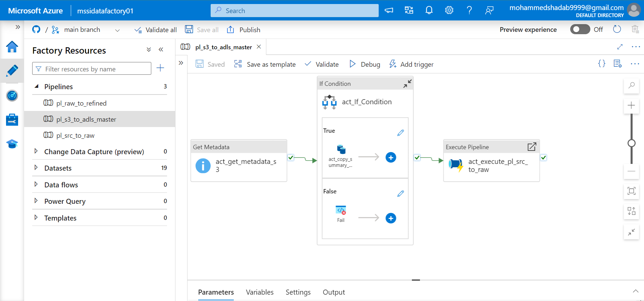This screenshot has height=301, width=644.
Task: Expand the Data flows section
Action: (x=36, y=184)
